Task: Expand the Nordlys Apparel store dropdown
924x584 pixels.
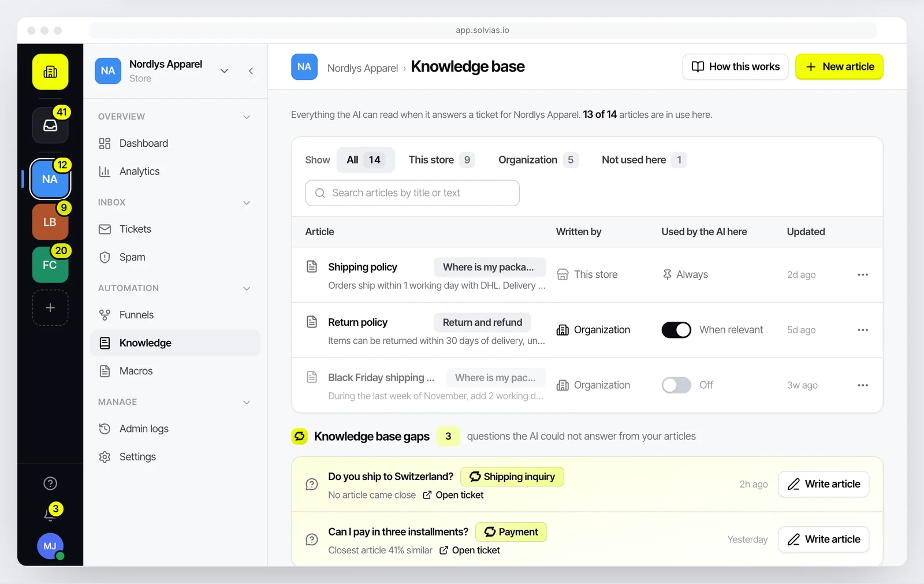Action: [x=225, y=71]
